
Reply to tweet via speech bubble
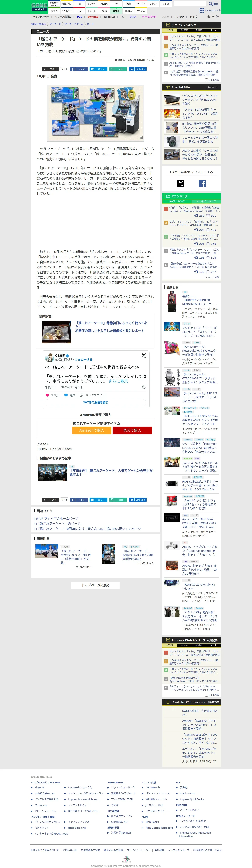coord(66,395)
